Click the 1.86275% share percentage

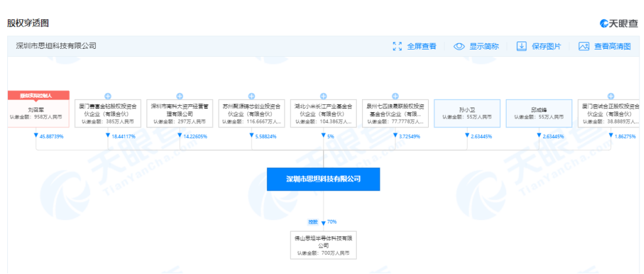pos(625,137)
